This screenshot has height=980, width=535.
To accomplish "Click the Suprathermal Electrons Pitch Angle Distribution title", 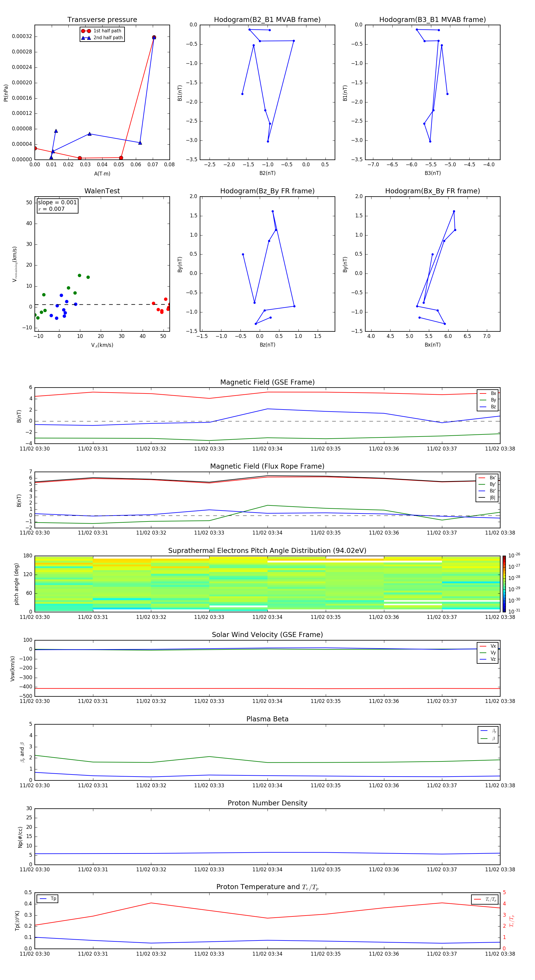I will click(x=267, y=551).
